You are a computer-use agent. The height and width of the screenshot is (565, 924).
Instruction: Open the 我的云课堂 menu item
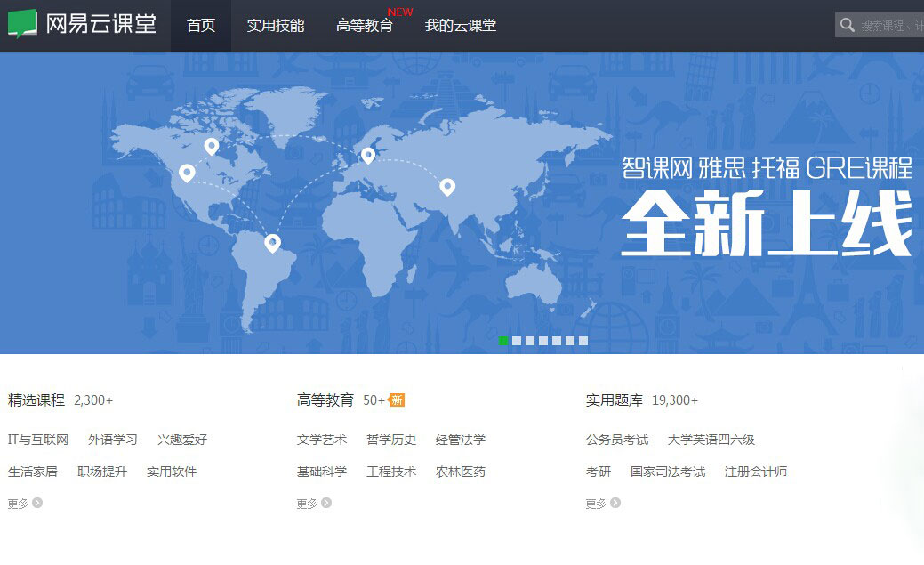coord(462,26)
